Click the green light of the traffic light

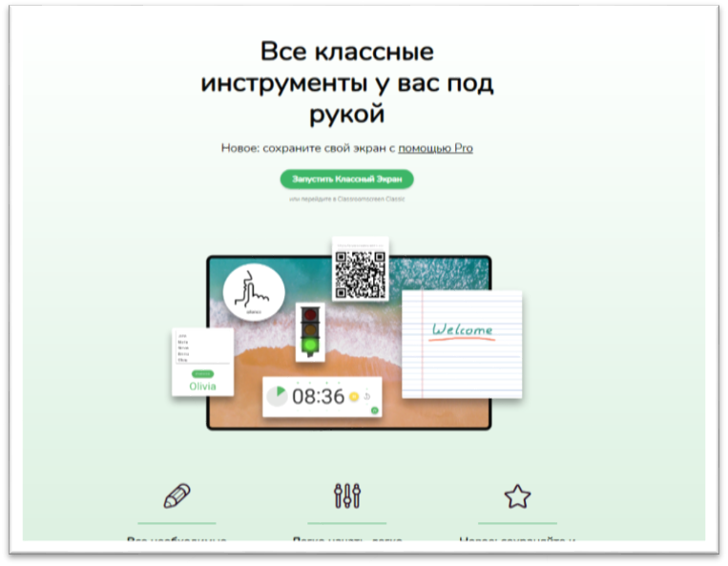309,346
